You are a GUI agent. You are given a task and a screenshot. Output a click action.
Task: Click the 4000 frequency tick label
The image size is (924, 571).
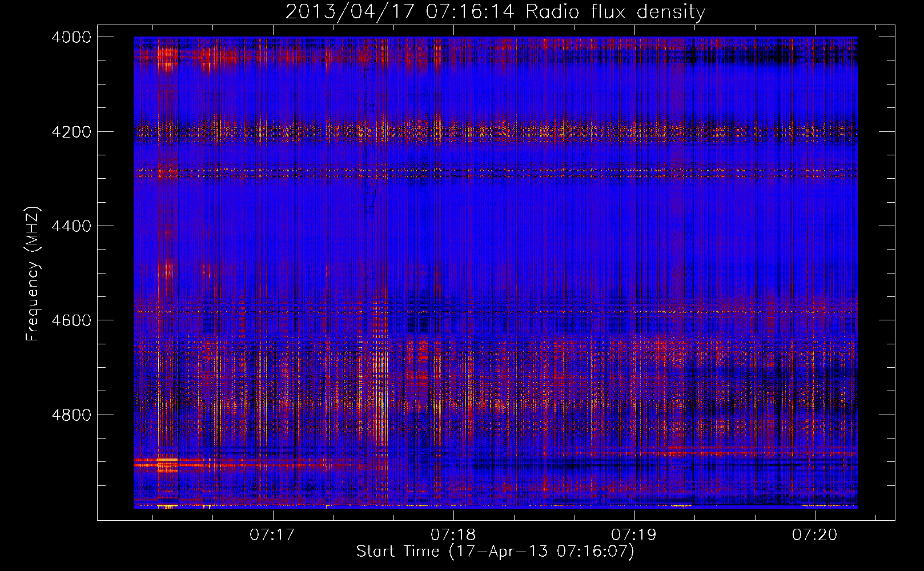coord(71,37)
